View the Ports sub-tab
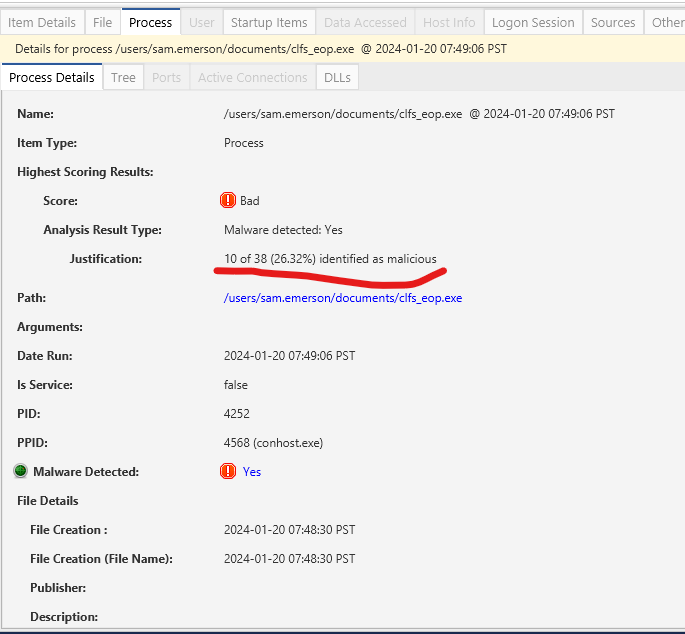Screen dimensions: 685x634 166,77
